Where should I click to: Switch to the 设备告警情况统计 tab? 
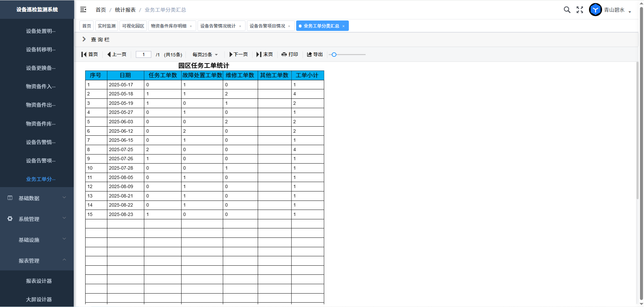218,26
